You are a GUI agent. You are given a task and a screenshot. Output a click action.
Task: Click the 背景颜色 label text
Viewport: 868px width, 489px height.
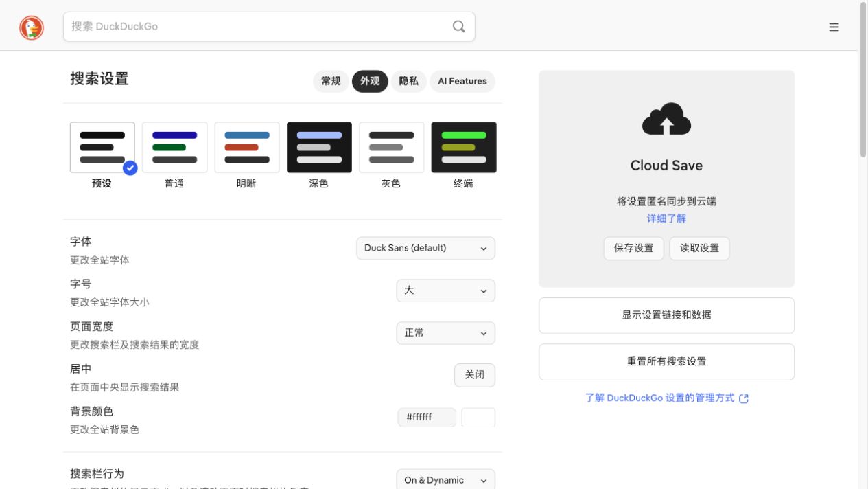pyautogui.click(x=91, y=411)
